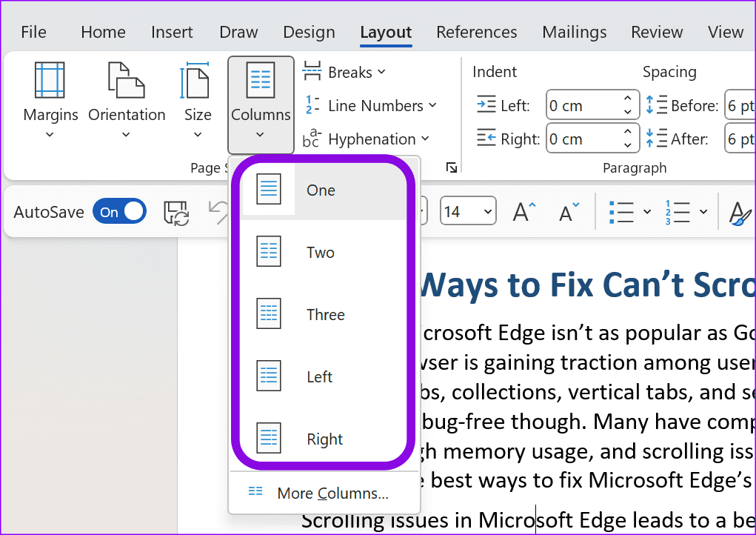Switch to the File tab
This screenshot has width=756, height=535.
click(x=34, y=33)
